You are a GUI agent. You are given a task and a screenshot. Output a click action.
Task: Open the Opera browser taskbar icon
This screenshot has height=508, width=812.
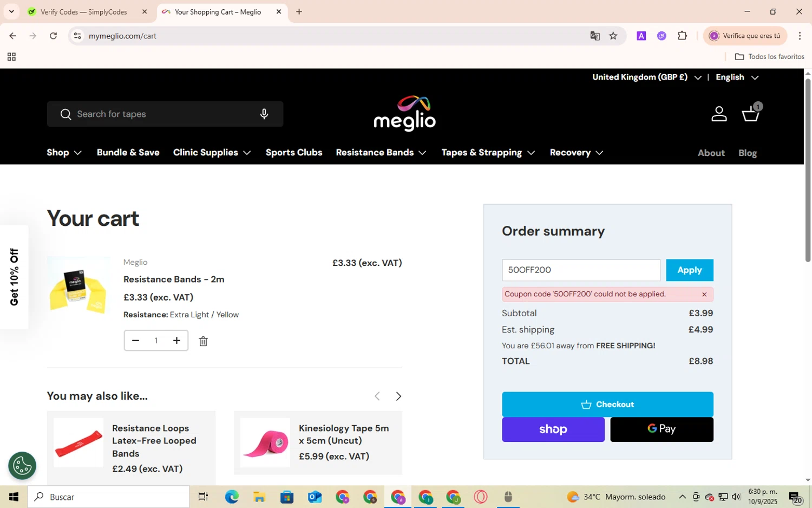(x=480, y=497)
